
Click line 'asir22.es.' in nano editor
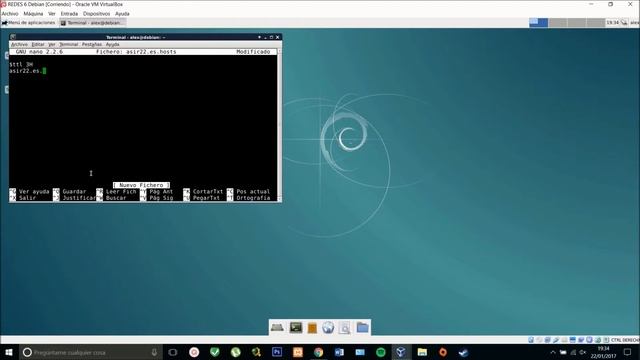point(25,71)
